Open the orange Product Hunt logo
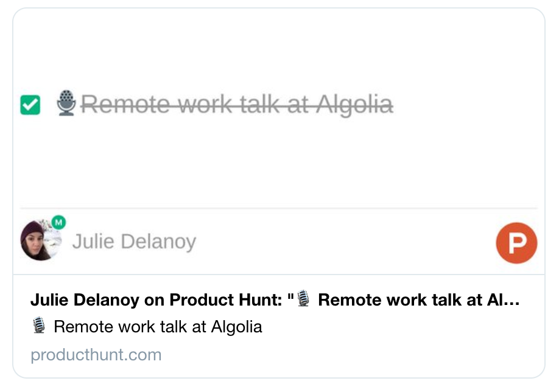Viewport: 559px width, 392px height. click(x=516, y=243)
